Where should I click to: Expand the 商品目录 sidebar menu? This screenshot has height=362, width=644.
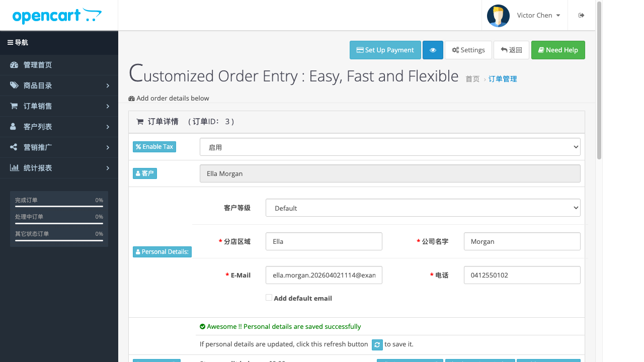coord(14,85)
